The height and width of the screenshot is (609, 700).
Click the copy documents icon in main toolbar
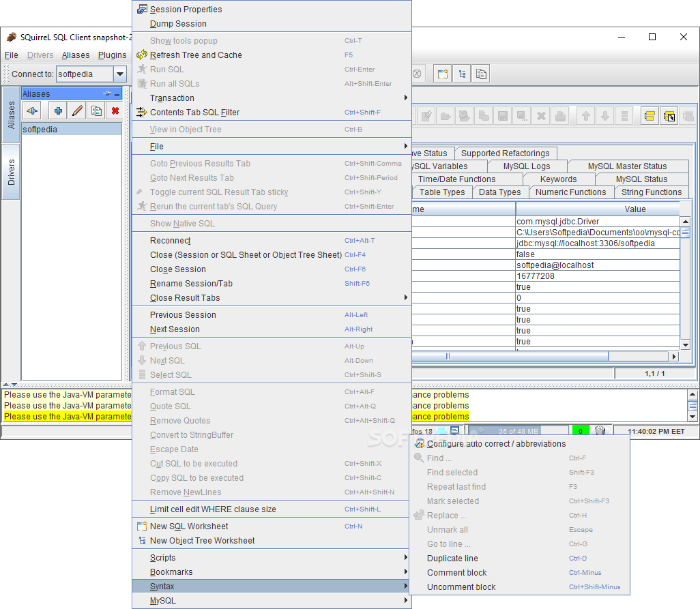[481, 74]
